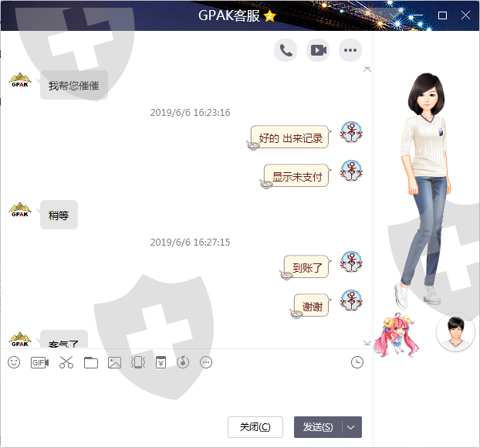
Task: Click own avatar beside 谢谢
Action: (x=351, y=300)
